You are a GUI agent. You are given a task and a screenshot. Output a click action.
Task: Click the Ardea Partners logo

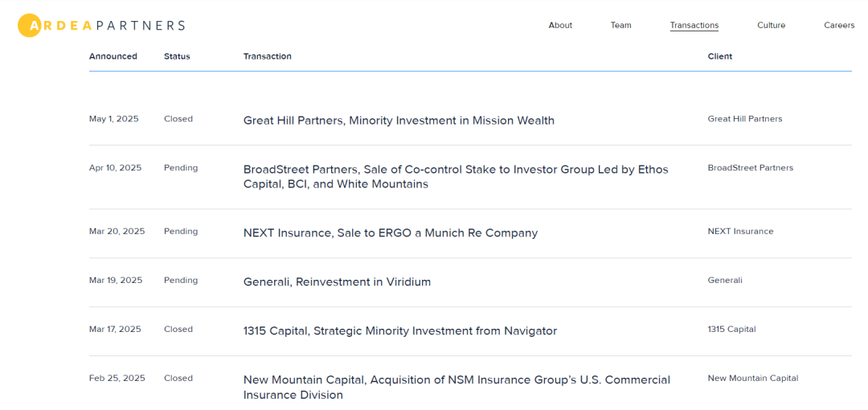click(x=101, y=26)
